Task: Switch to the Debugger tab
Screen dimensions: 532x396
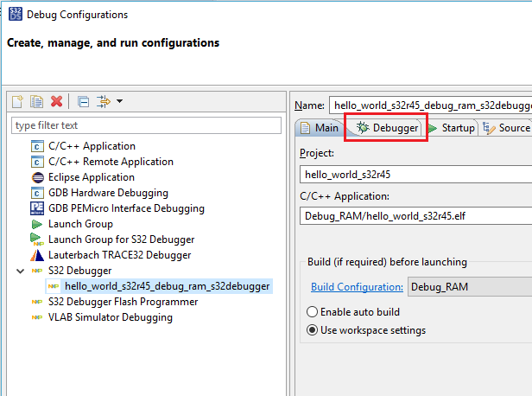Action: [x=387, y=128]
